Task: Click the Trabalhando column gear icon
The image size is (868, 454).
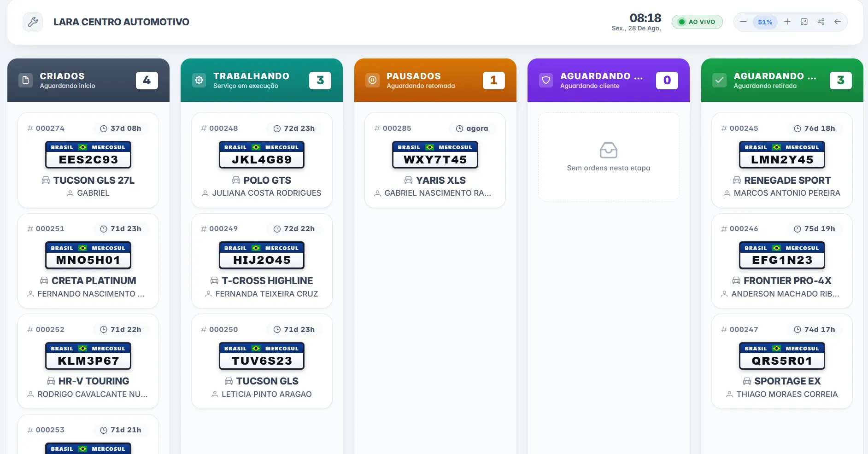Action: [199, 80]
